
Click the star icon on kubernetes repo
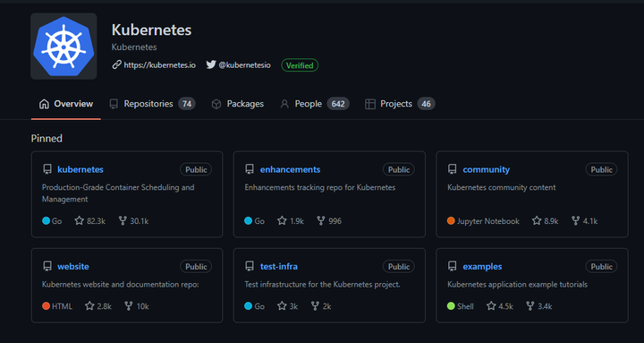point(80,221)
